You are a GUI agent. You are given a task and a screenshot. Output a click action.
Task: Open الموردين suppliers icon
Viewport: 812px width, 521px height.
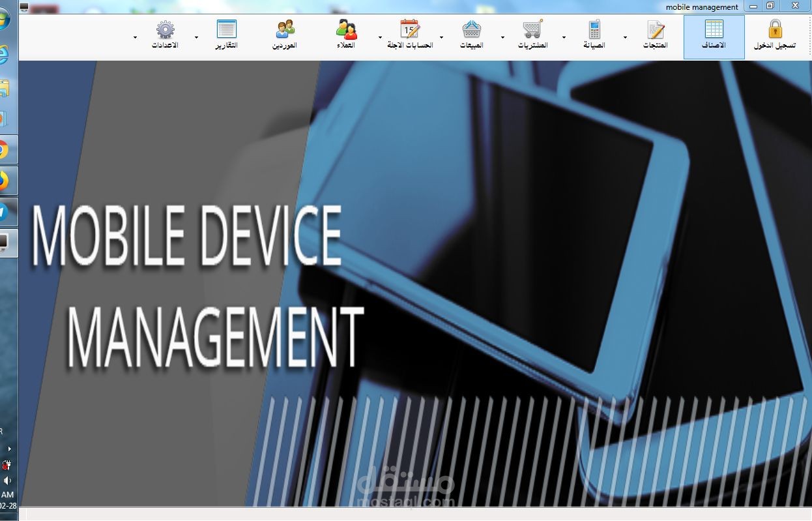pos(285,29)
